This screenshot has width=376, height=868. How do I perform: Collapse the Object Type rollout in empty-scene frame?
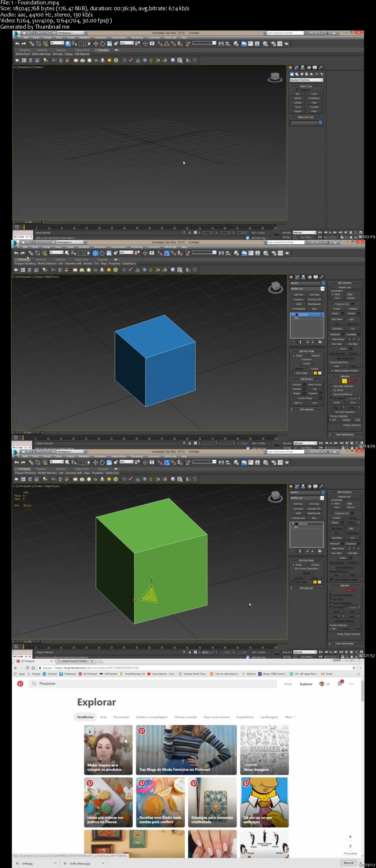pyautogui.click(x=306, y=86)
